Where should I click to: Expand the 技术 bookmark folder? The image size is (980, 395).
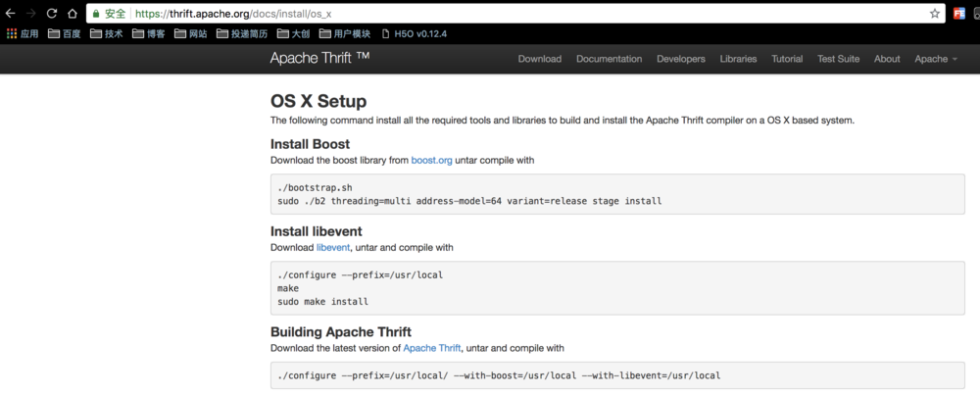(x=107, y=33)
